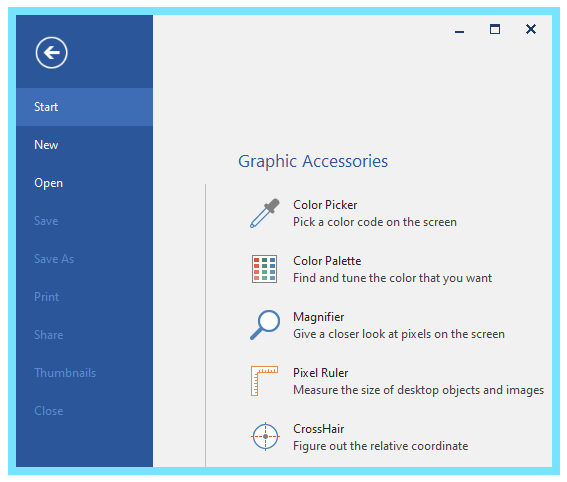Launch the Magnifier glass icon

[265, 325]
